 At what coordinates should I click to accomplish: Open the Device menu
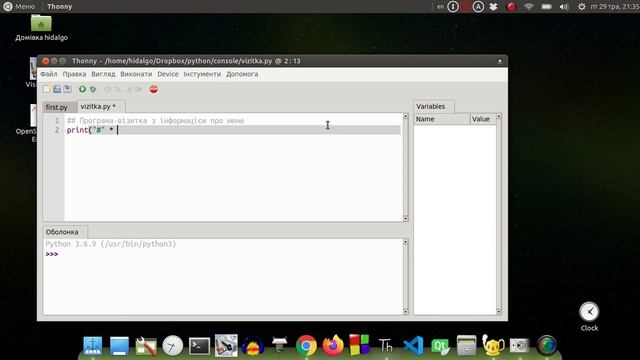(x=168, y=74)
